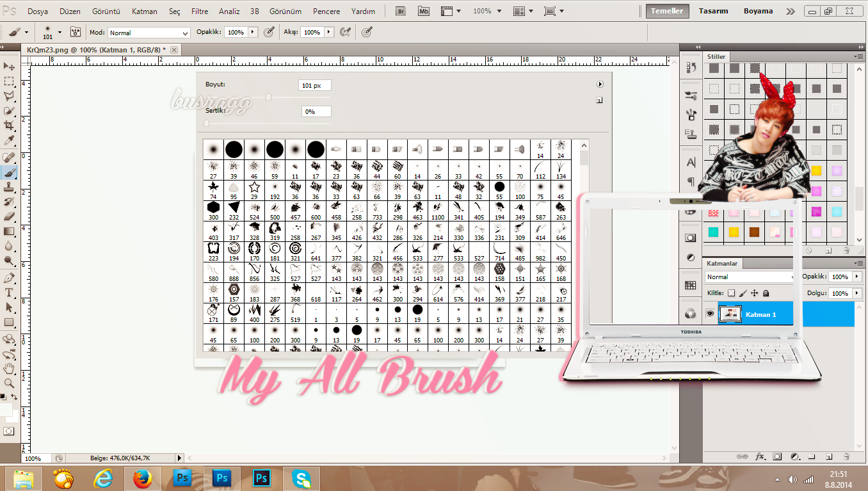Select the Polygonal Lasso tool
Screen dimensions: 868x491
click(9, 96)
